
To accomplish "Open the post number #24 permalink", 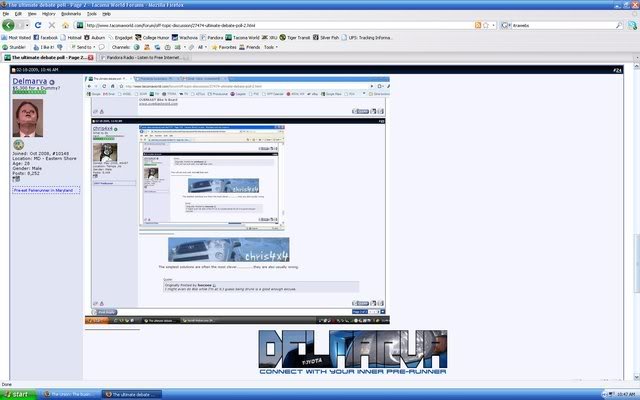I will [x=617, y=70].
